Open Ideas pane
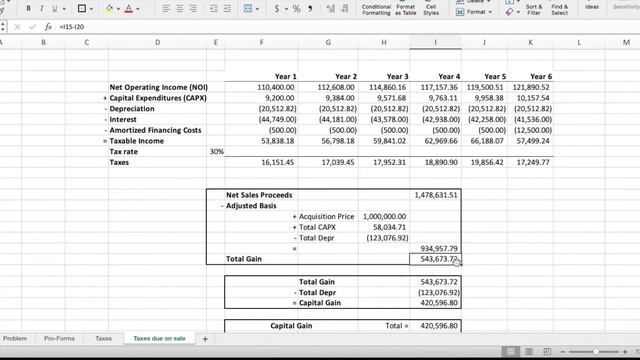The width and height of the screenshot is (640, 360). pyautogui.click(x=592, y=7)
